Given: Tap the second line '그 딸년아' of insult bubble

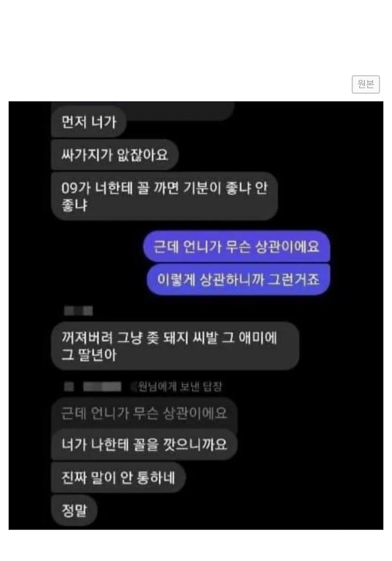Looking at the screenshot, I should coord(89,355).
